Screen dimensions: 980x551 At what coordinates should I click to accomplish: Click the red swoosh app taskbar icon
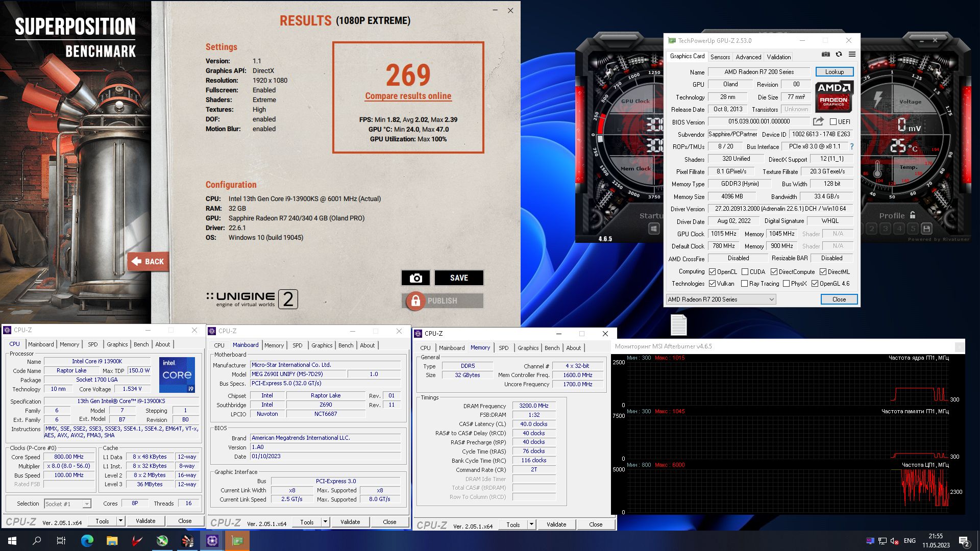[137, 541]
